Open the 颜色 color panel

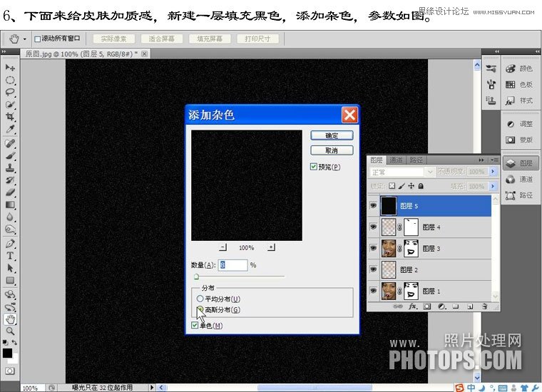(x=519, y=68)
